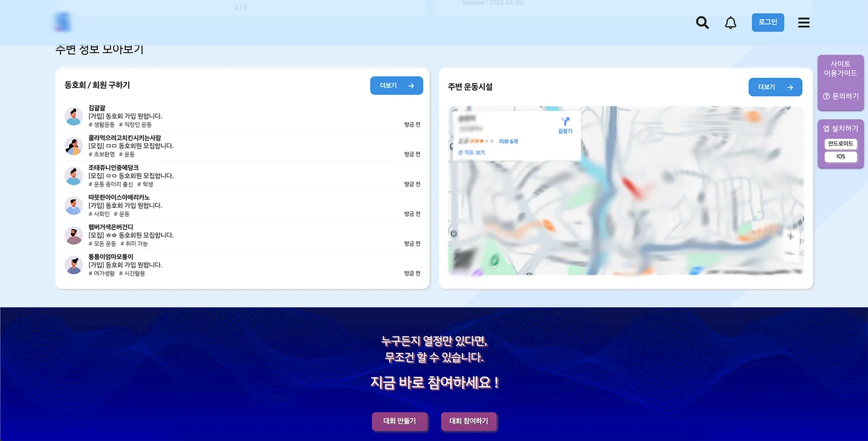The image size is (868, 441).
Task: Click the '지금 바로 참여하세요 !' banner text
Action: pos(435,382)
